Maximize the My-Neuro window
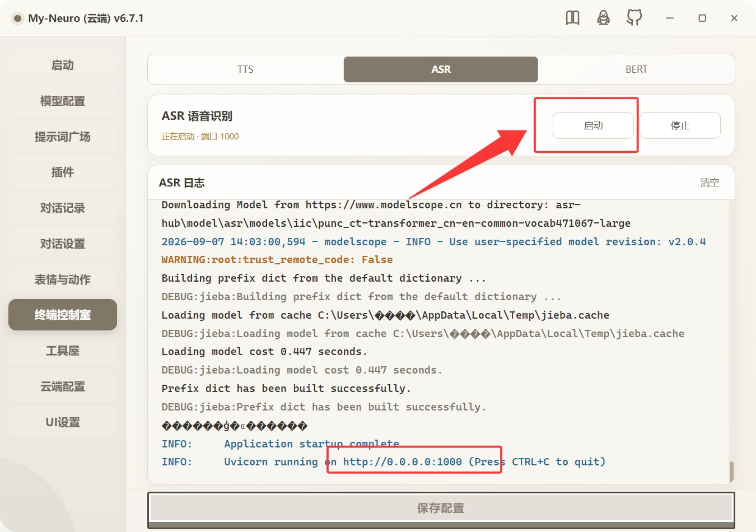The width and height of the screenshot is (756, 532). (x=702, y=18)
